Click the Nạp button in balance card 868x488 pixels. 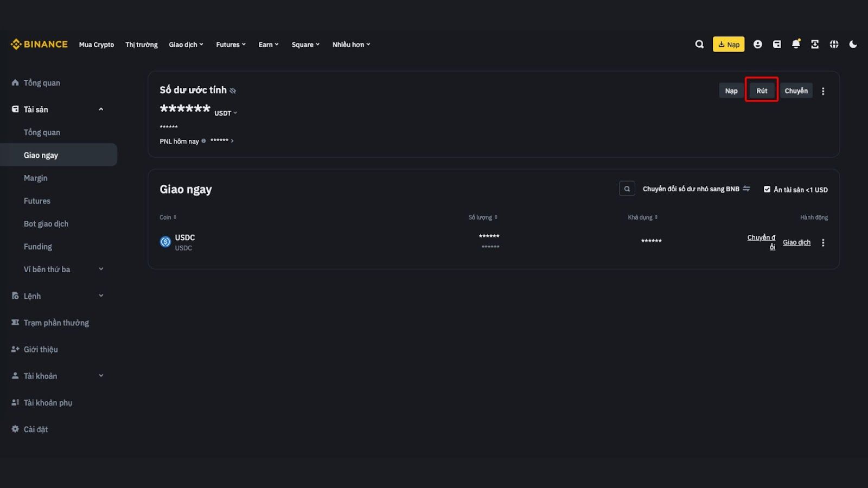click(731, 91)
